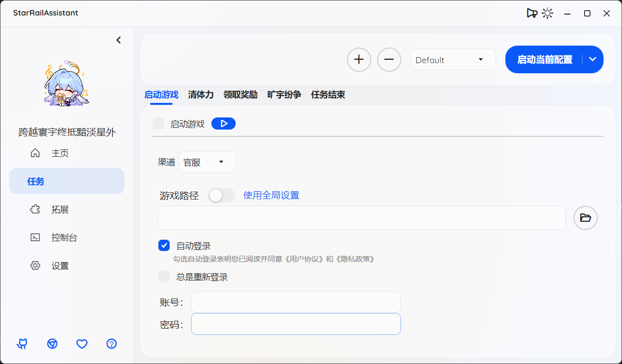Open the 拓展 extensions section

click(x=59, y=209)
